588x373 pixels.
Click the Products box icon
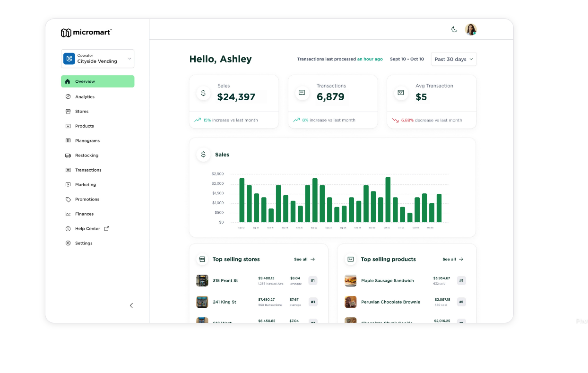point(68,126)
